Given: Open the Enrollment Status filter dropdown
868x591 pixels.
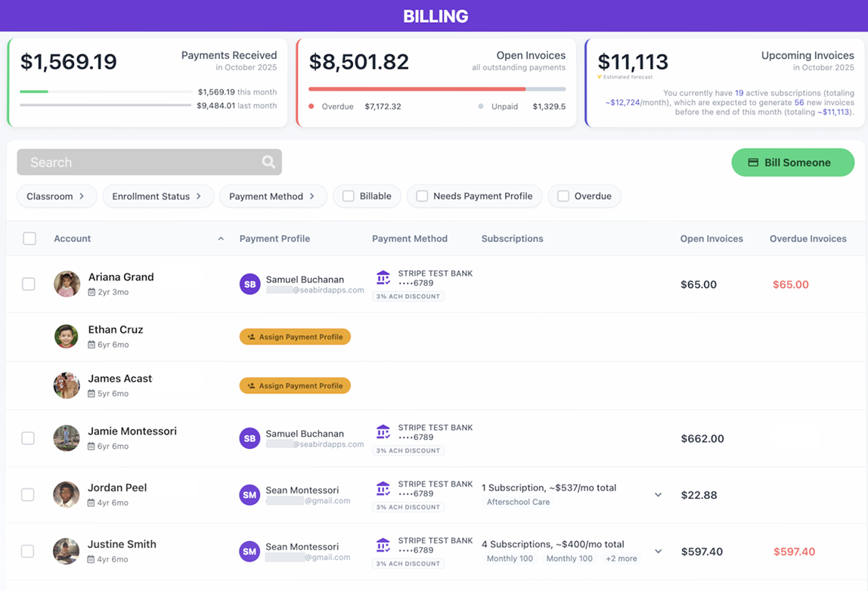Looking at the screenshot, I should click(x=157, y=196).
